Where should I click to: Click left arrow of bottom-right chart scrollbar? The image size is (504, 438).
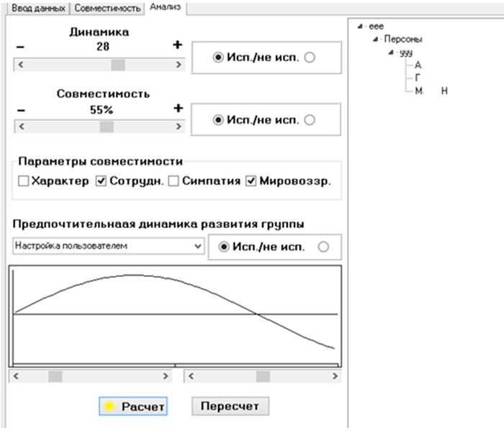(x=191, y=376)
